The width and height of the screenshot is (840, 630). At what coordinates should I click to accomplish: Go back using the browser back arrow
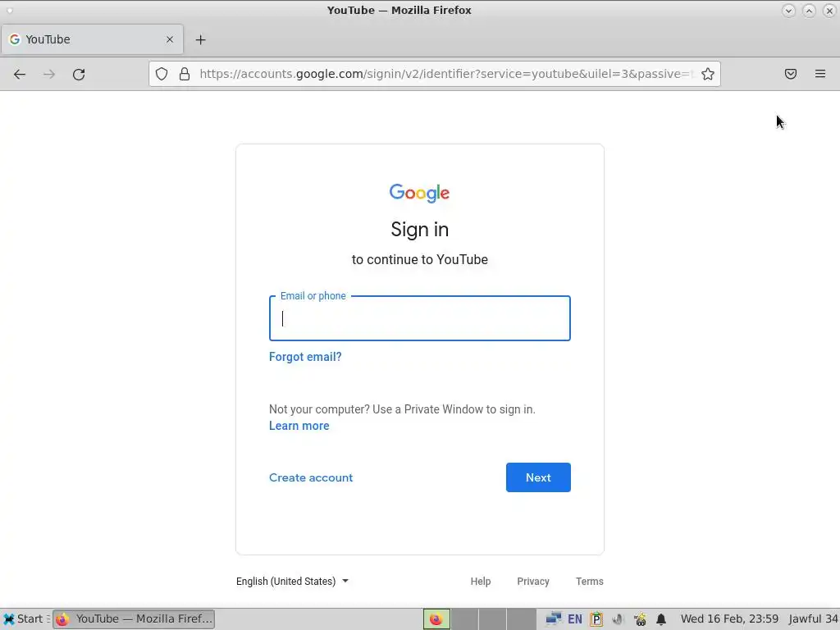[20, 74]
